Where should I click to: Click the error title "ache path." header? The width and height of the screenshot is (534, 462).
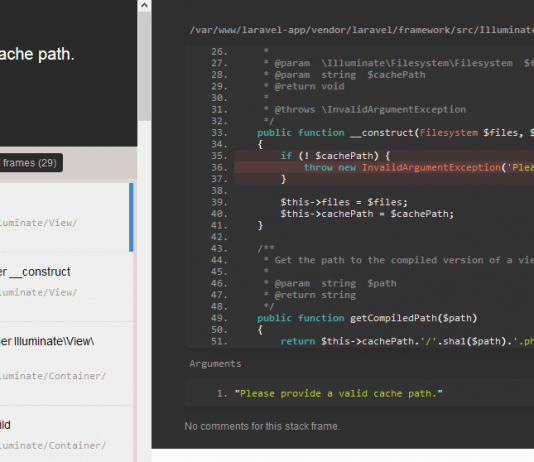(x=37, y=54)
